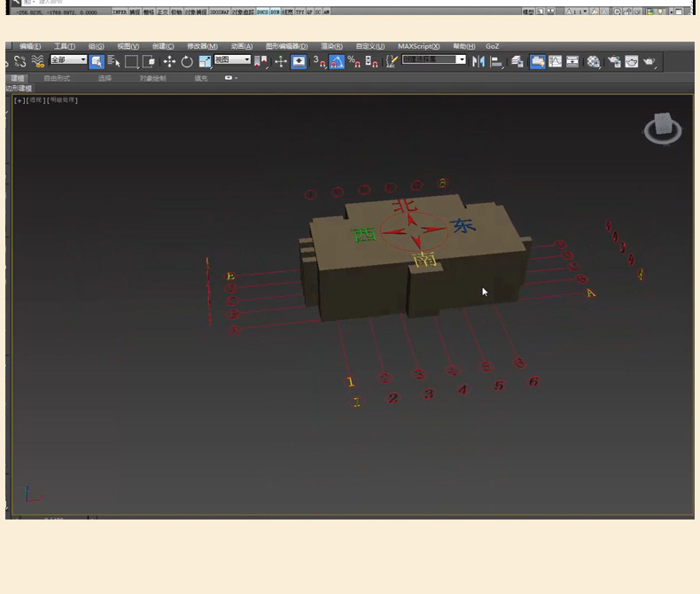Activate the Select and Scale tool

(205, 62)
